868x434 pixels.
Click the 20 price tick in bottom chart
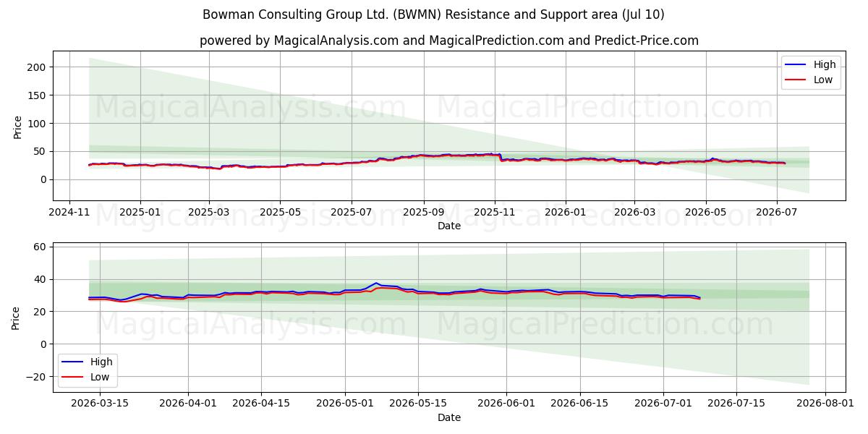pos(41,312)
